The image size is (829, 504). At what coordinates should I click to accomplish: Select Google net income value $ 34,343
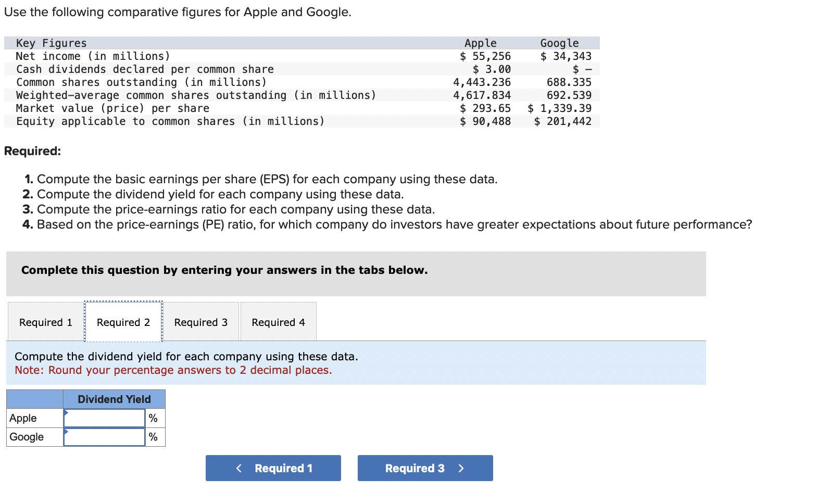click(566, 56)
